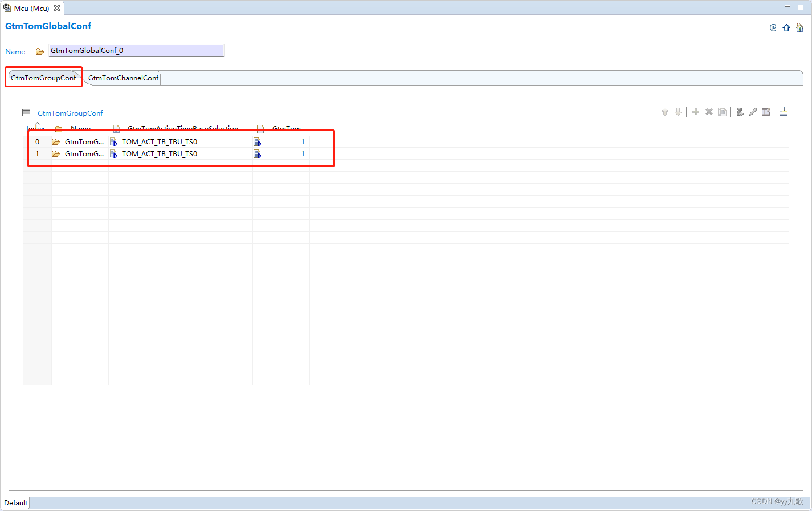Click the move-down arrow in table toolbar
Viewport: 812px width, 511px height.
678,112
